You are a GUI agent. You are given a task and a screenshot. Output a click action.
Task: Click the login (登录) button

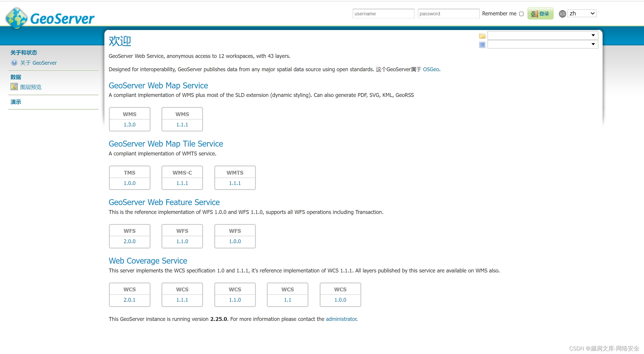point(540,14)
